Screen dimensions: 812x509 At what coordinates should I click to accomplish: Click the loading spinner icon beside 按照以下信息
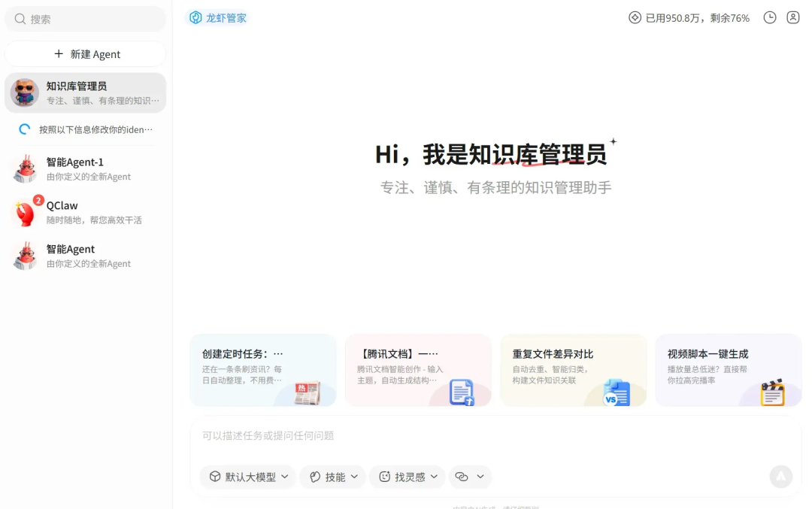click(24, 129)
